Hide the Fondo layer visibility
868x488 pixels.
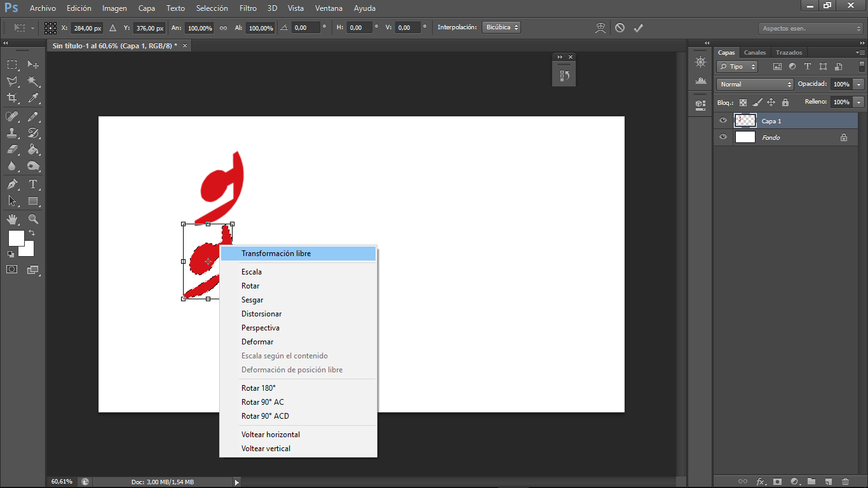click(723, 137)
